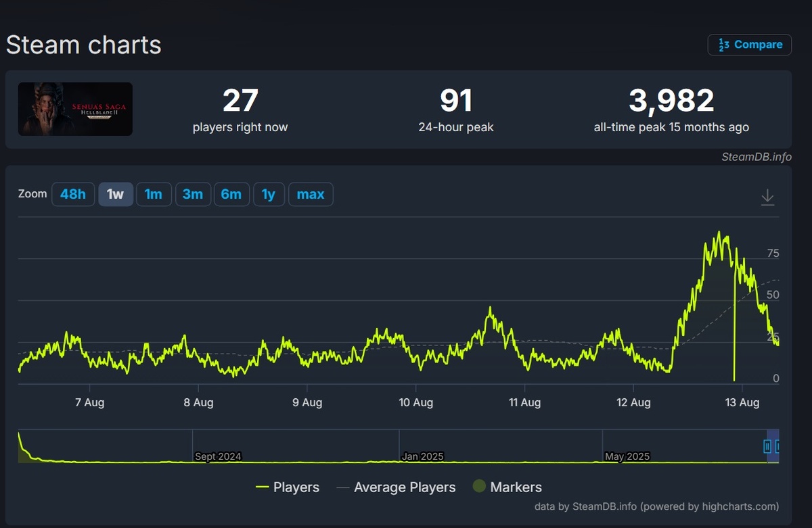Click the 8 Aug axis label
812x528 pixels.
(198, 402)
